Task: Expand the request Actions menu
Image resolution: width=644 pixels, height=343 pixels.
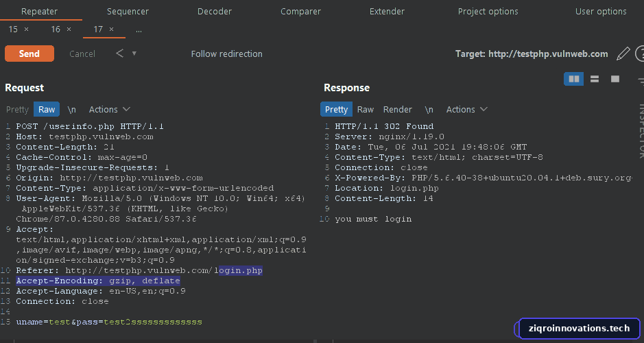Action: pyautogui.click(x=109, y=109)
